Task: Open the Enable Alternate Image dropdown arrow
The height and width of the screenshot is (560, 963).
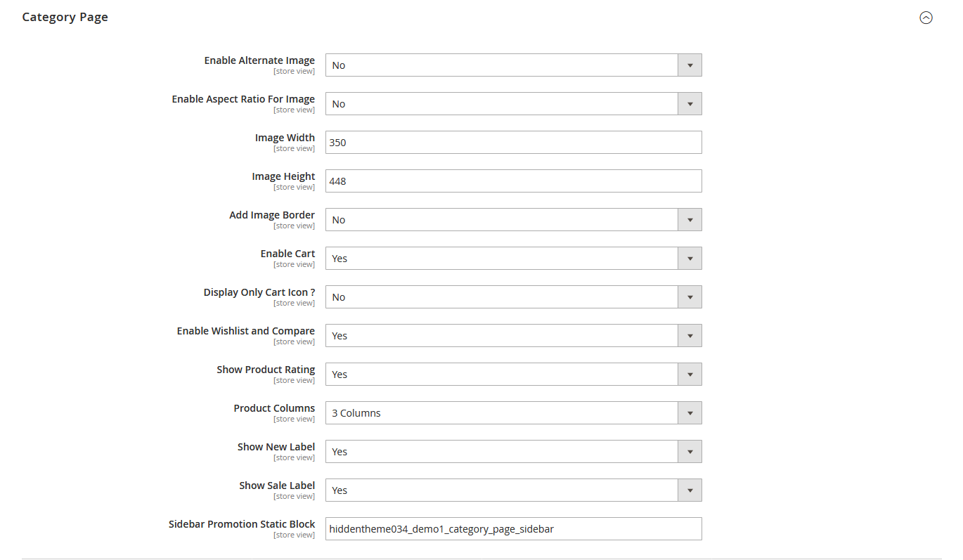Action: click(x=690, y=65)
